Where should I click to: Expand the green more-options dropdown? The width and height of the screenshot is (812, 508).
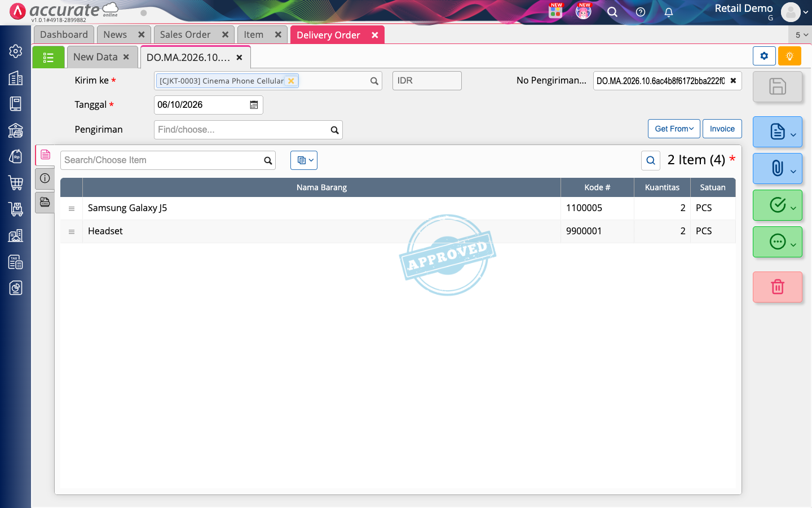click(x=778, y=242)
